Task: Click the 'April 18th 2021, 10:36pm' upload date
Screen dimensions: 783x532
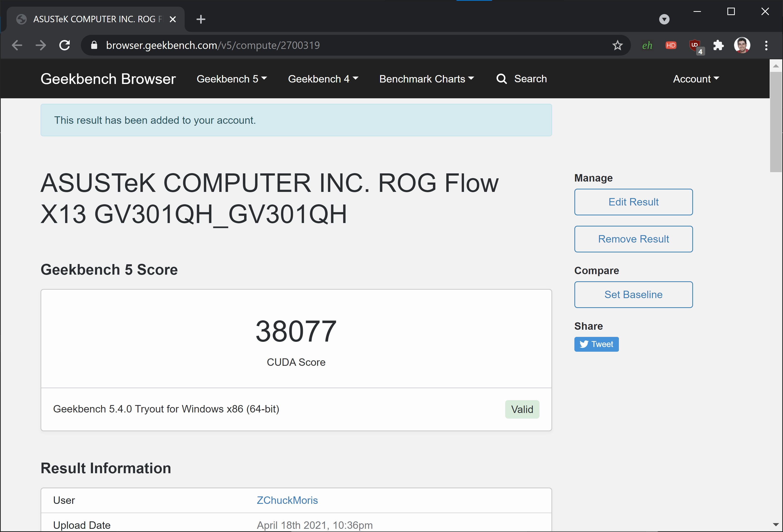Action: [315, 525]
